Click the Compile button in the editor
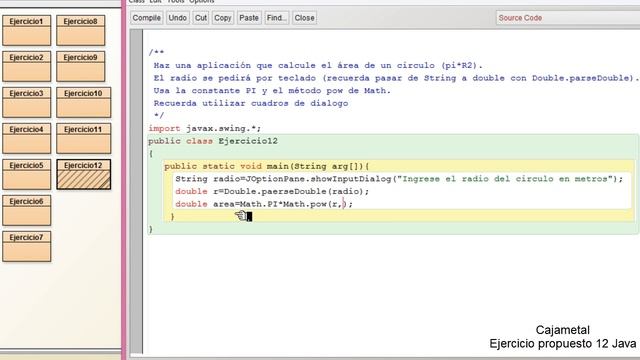Screen dimensions: 640x360 pyautogui.click(x=147, y=18)
